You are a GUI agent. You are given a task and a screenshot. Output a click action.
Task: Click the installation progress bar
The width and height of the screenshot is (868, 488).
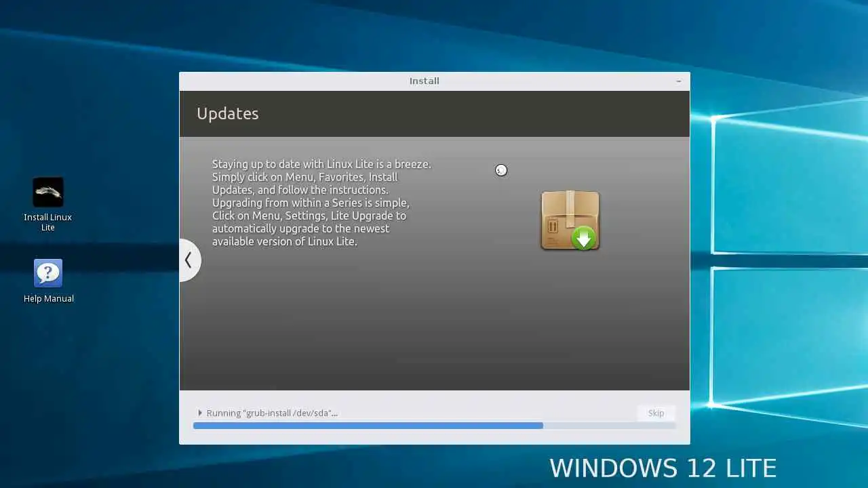pyautogui.click(x=435, y=426)
